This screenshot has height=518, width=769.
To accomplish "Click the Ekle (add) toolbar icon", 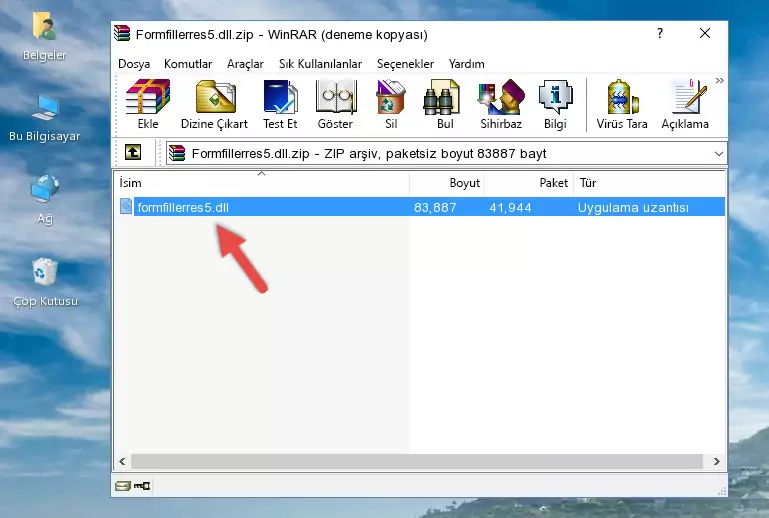I will coord(148,104).
